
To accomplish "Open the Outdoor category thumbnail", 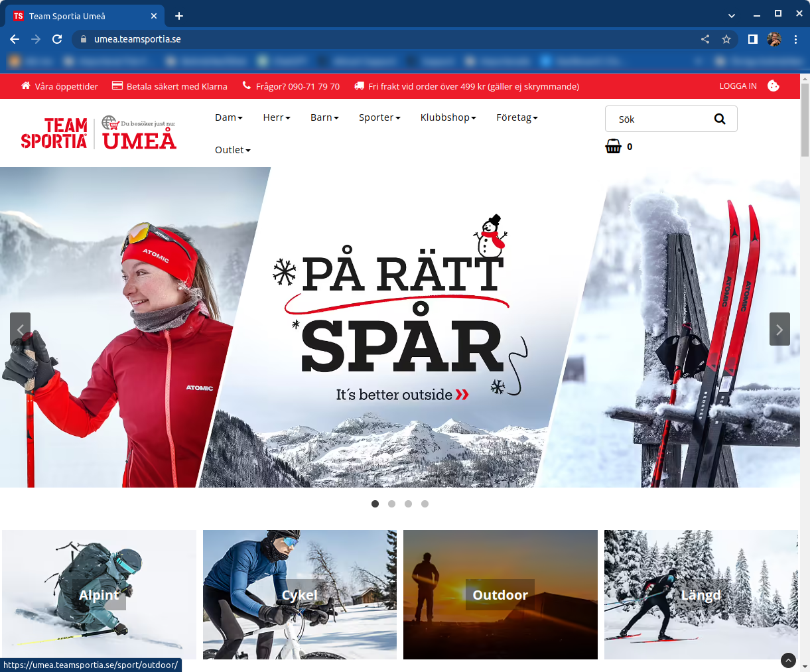I will point(500,594).
